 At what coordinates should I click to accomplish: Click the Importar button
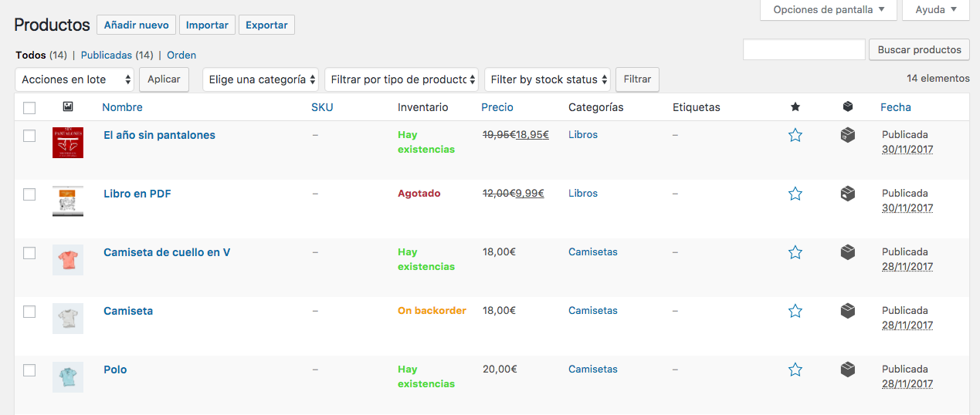click(x=207, y=25)
